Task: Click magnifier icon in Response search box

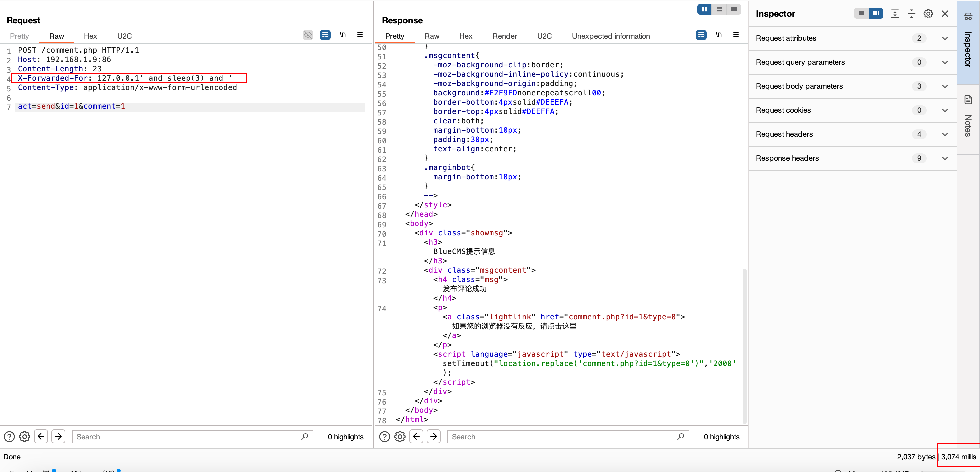Action: click(x=680, y=436)
